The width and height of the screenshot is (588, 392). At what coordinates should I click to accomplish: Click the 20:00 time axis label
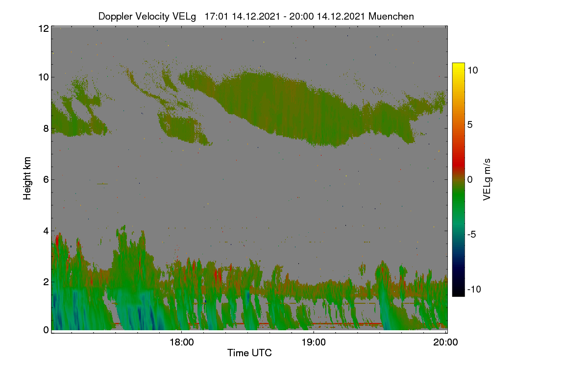(x=446, y=343)
